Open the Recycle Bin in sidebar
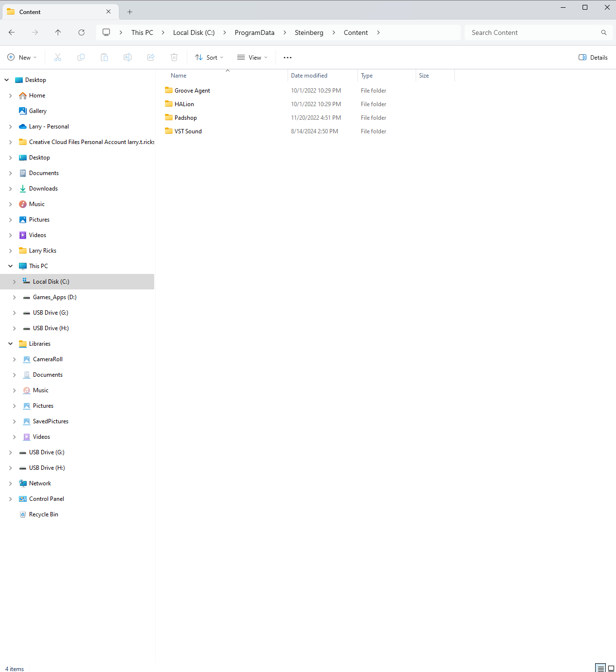This screenshot has height=672, width=616. (x=43, y=514)
